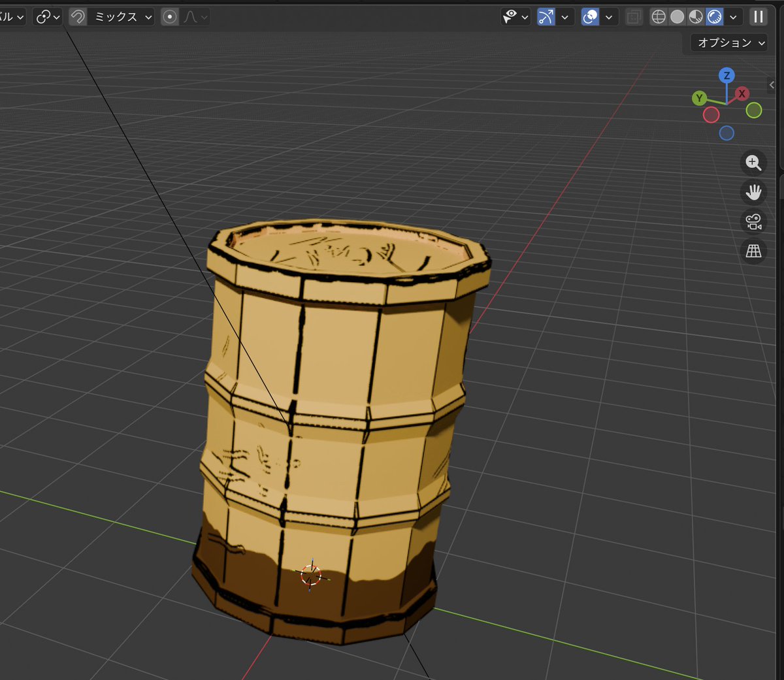Expand the gizmo options arrow

(564, 17)
